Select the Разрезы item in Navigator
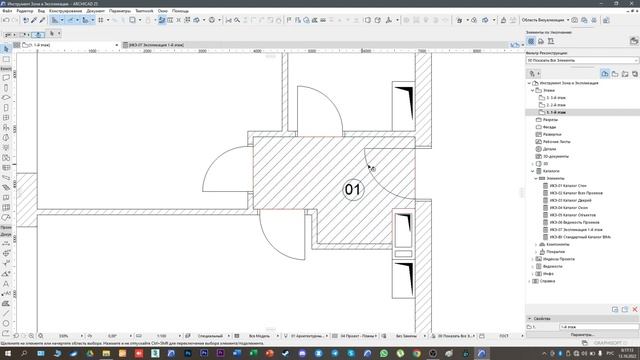 tap(550, 120)
